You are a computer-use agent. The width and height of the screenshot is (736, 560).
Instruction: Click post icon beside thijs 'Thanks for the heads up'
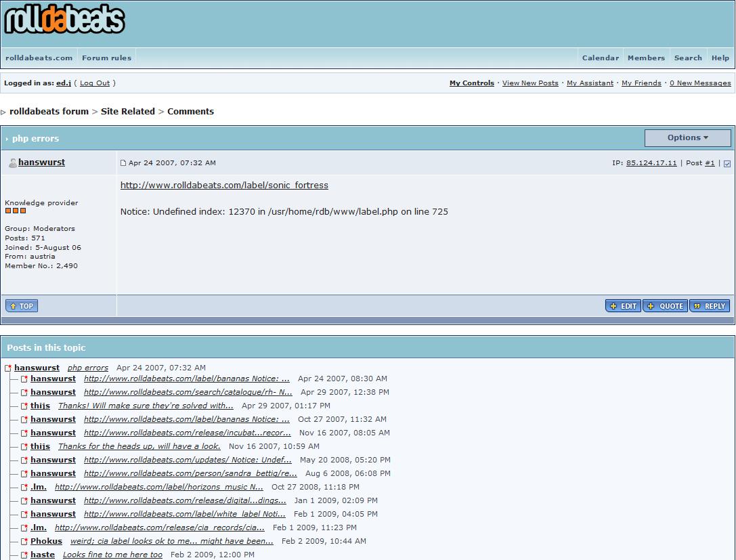click(24, 446)
